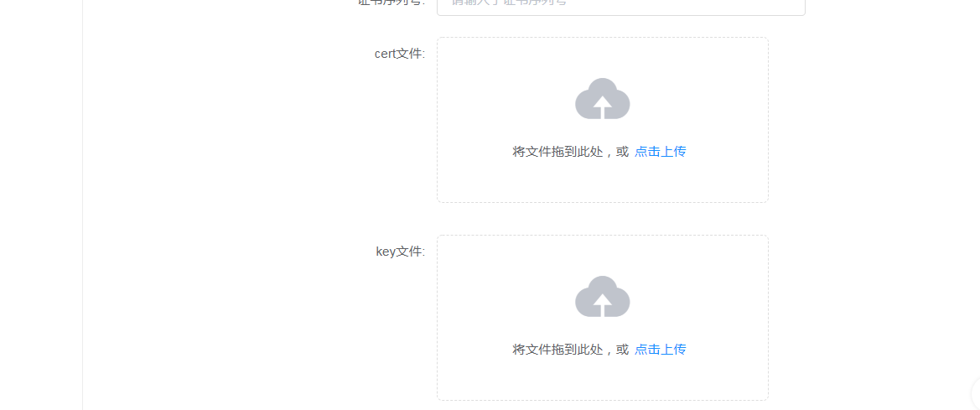Click the up arrow inside cert cloud icon

coord(603,106)
